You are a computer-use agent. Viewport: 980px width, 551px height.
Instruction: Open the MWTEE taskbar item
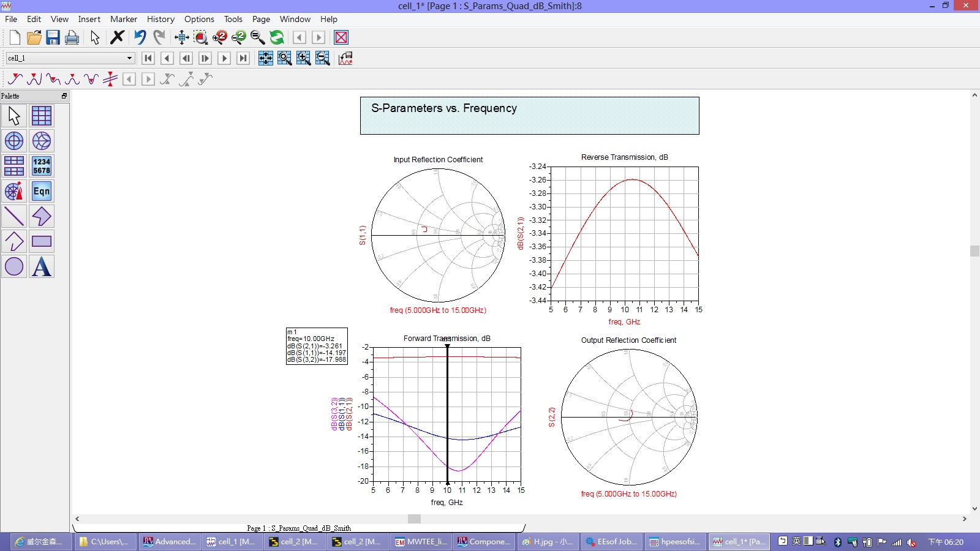(x=421, y=541)
